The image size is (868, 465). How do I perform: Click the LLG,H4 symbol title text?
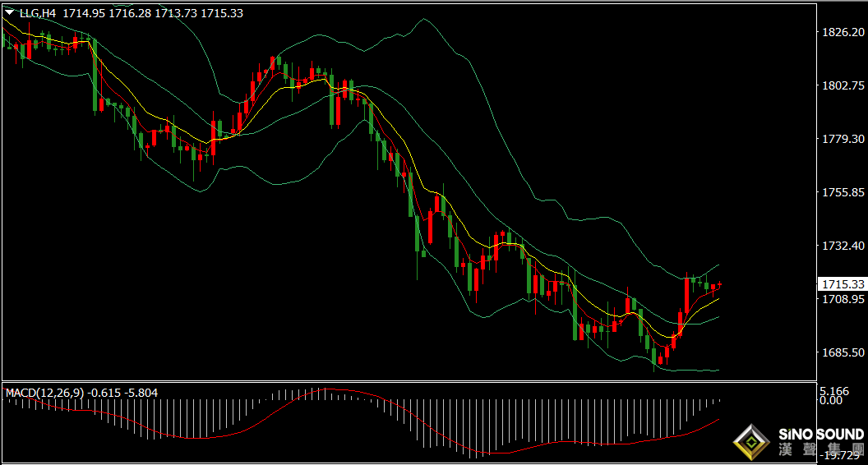click(38, 13)
